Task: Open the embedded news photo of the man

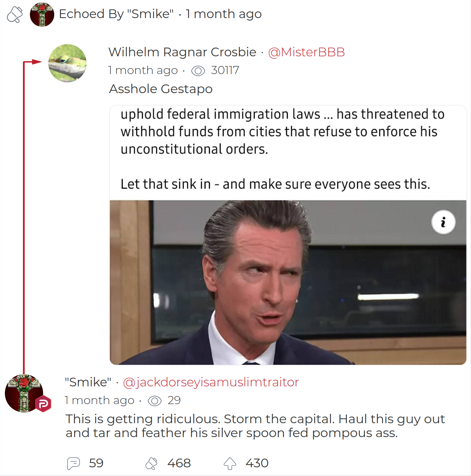Action: (288, 282)
